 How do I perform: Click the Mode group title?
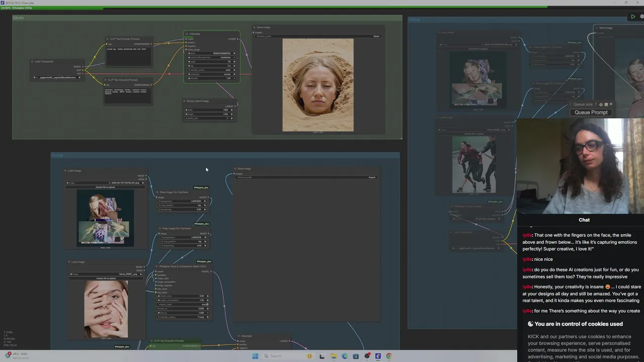point(18,18)
